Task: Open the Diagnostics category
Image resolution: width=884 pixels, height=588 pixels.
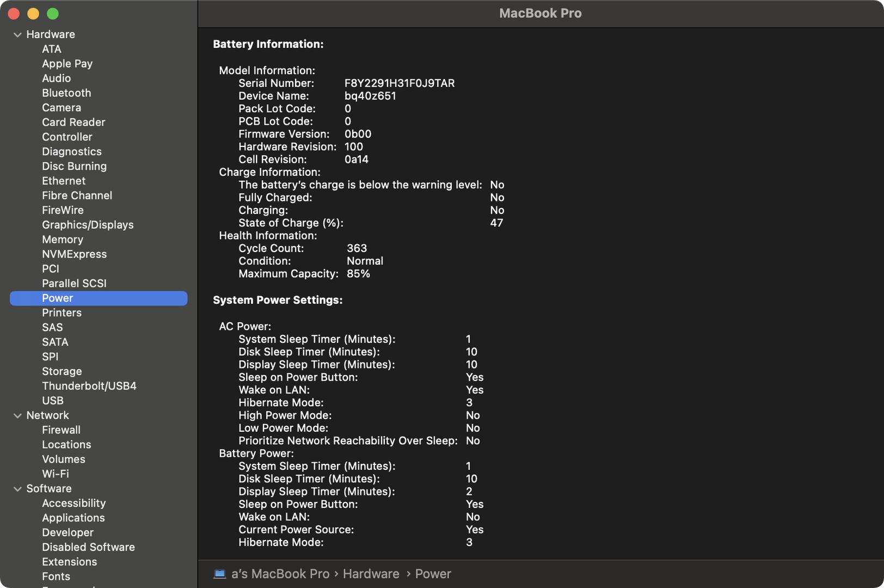Action: click(x=72, y=152)
